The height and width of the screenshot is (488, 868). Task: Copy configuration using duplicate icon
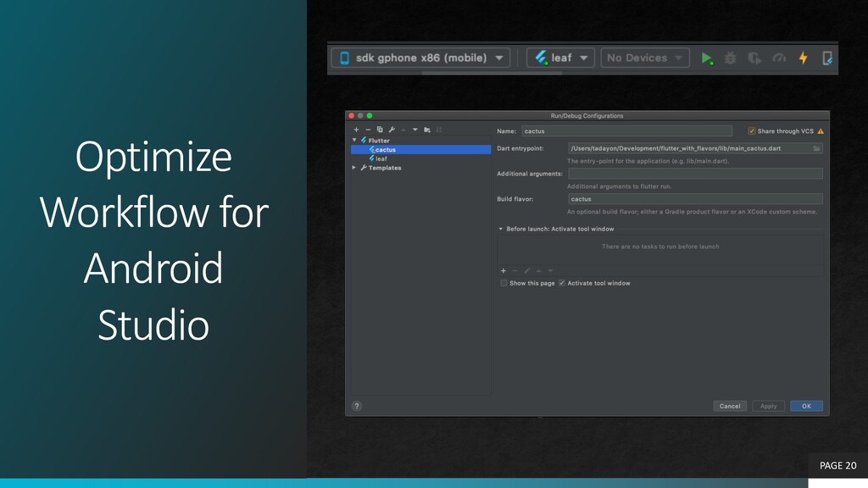[x=380, y=130]
